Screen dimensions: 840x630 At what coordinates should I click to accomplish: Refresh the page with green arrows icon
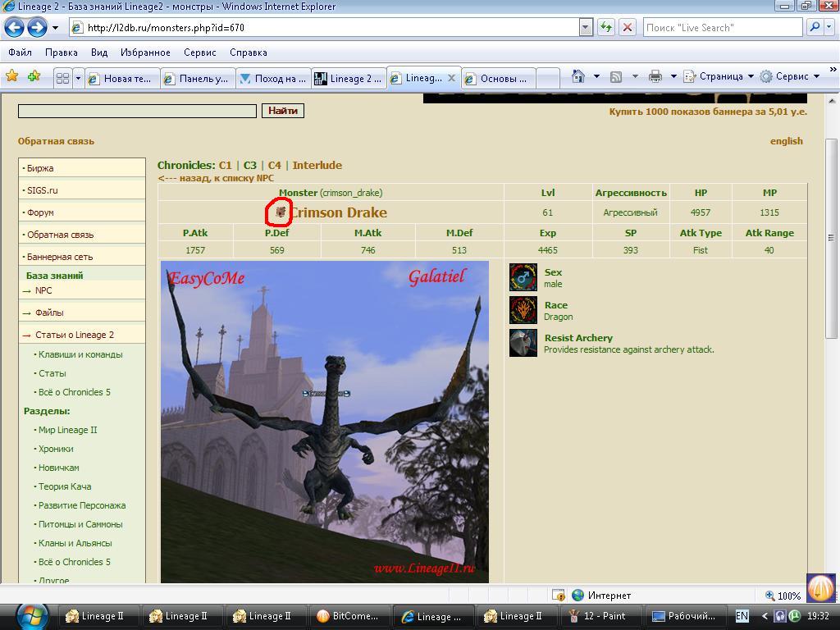point(606,27)
